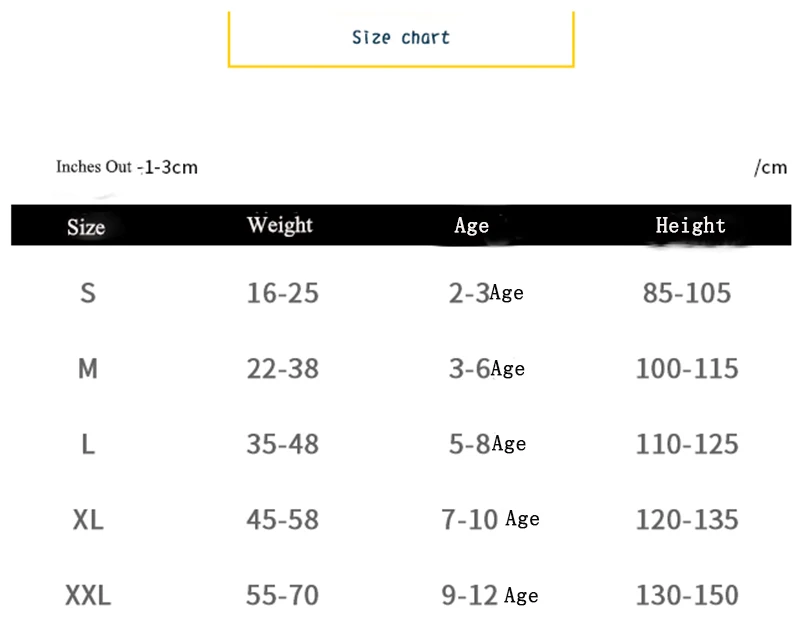The image size is (800, 630).
Task: Click the Inches Out -1-3cm note
Action: [127, 167]
